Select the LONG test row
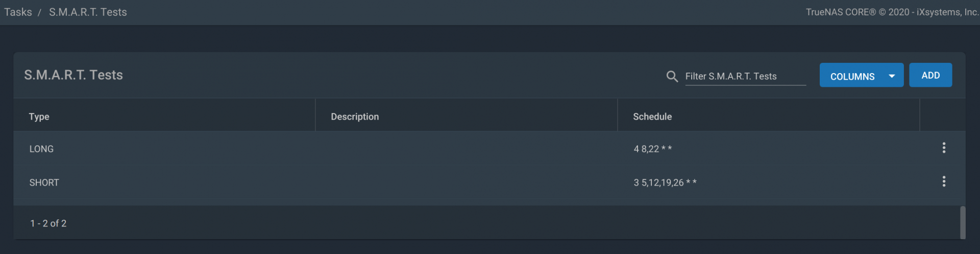This screenshot has width=980, height=254. (489, 148)
